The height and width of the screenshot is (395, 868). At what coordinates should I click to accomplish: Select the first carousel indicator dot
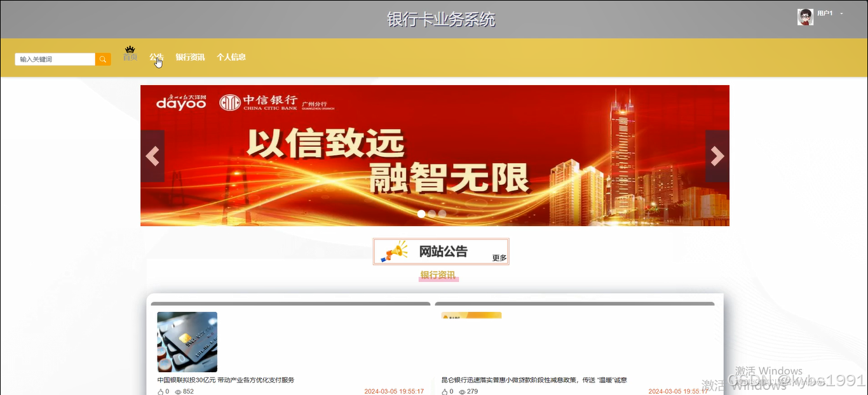click(x=421, y=214)
